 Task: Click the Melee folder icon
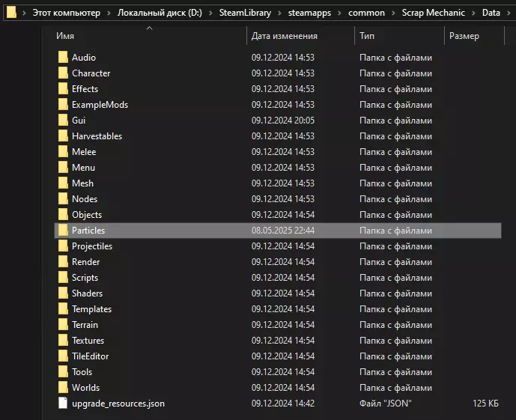click(63, 152)
